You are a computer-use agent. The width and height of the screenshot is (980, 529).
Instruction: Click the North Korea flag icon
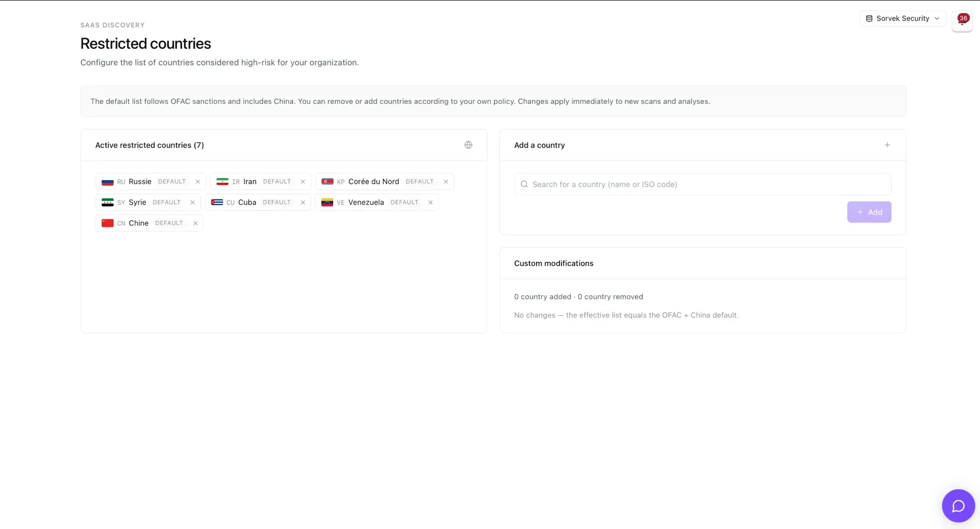[327, 182]
